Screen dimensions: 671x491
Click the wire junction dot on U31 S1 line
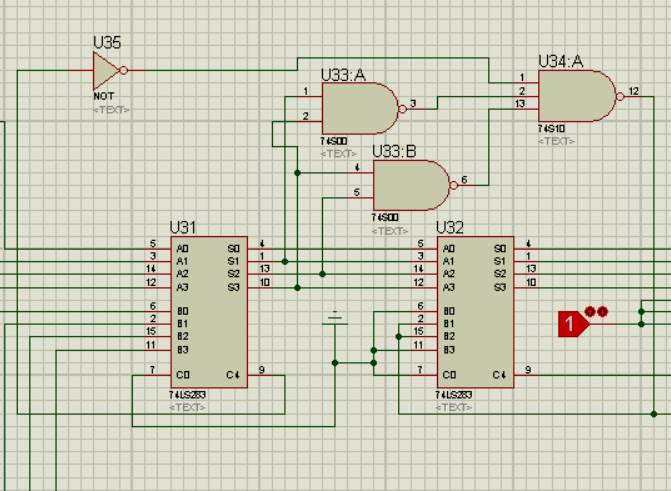pyautogui.click(x=285, y=261)
